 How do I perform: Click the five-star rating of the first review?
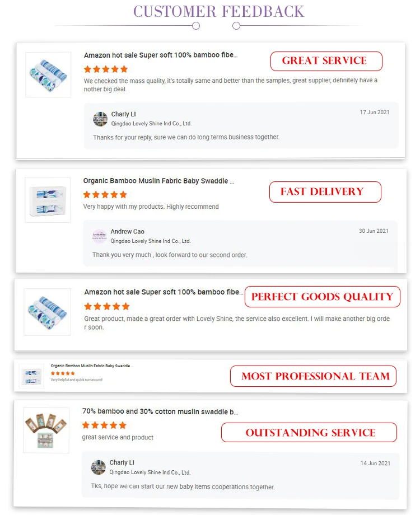[x=105, y=69]
